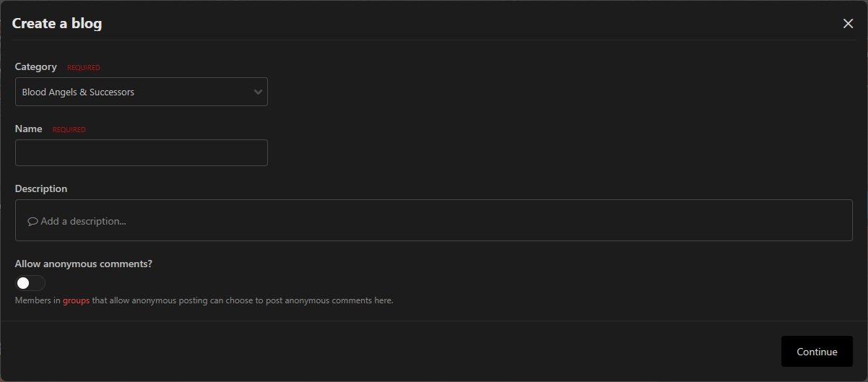Open the groups link
This screenshot has height=382, width=868.
[x=76, y=300]
